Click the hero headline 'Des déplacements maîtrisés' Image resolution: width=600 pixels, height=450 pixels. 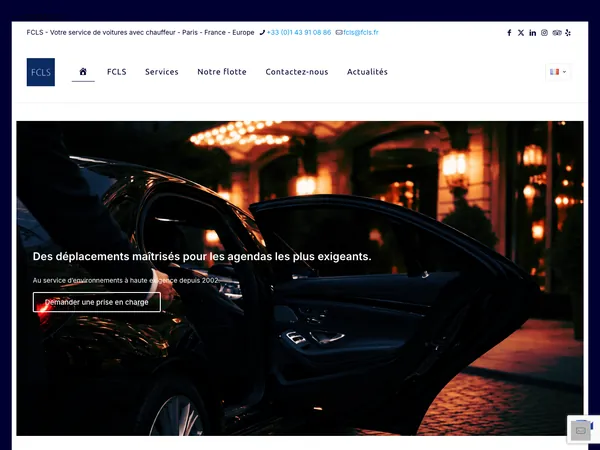tap(202, 256)
